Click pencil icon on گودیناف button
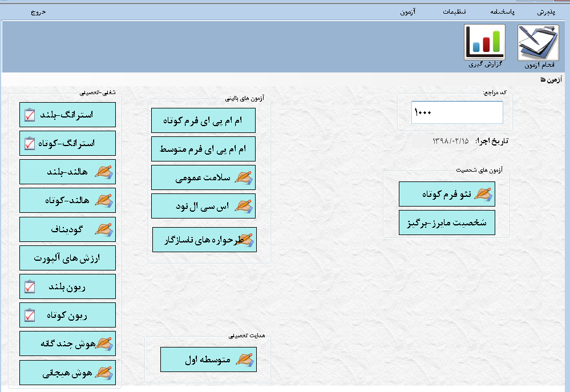 103,229
